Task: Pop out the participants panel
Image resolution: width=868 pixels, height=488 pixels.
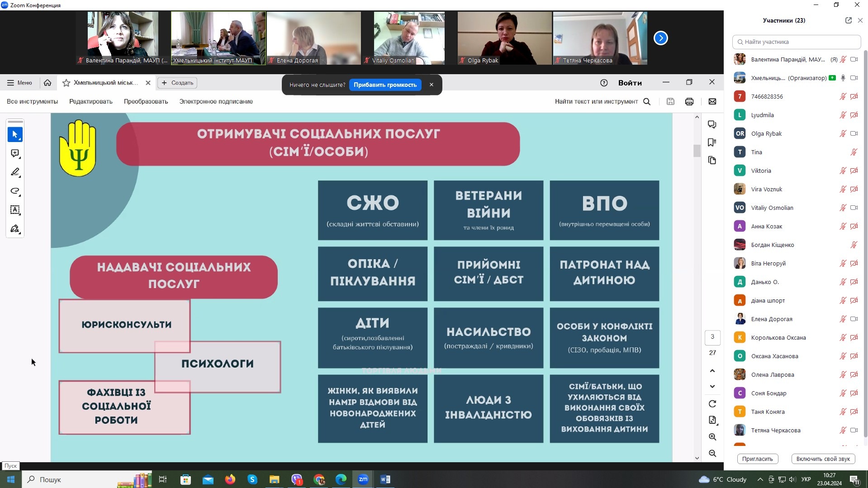Action: coord(849,20)
